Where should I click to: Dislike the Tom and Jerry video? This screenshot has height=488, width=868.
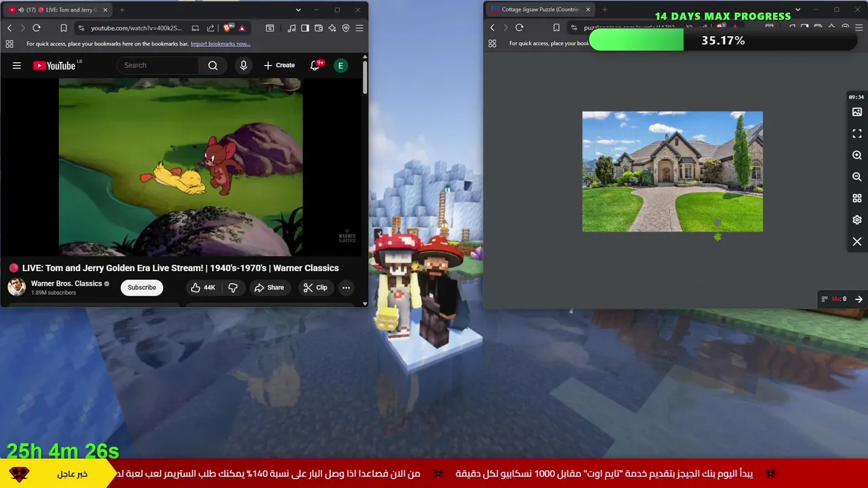point(233,287)
